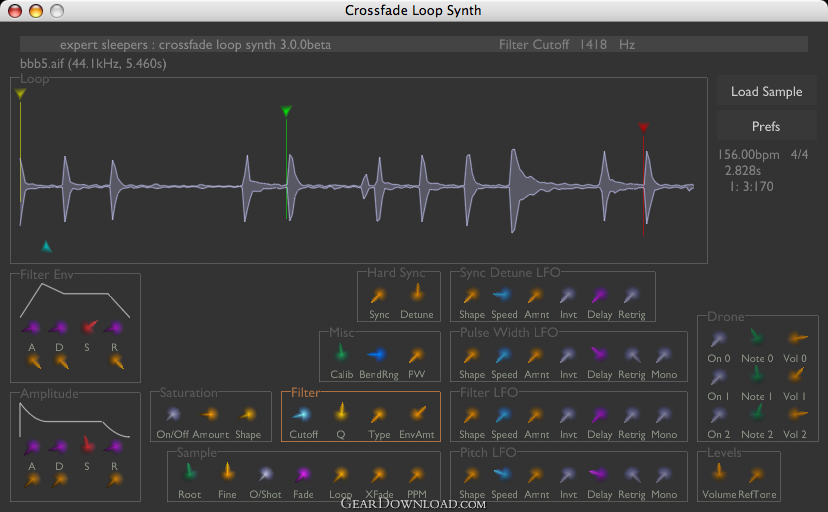Click the Filter LFO Shape knob
The height and width of the screenshot is (512, 828).
471,416
